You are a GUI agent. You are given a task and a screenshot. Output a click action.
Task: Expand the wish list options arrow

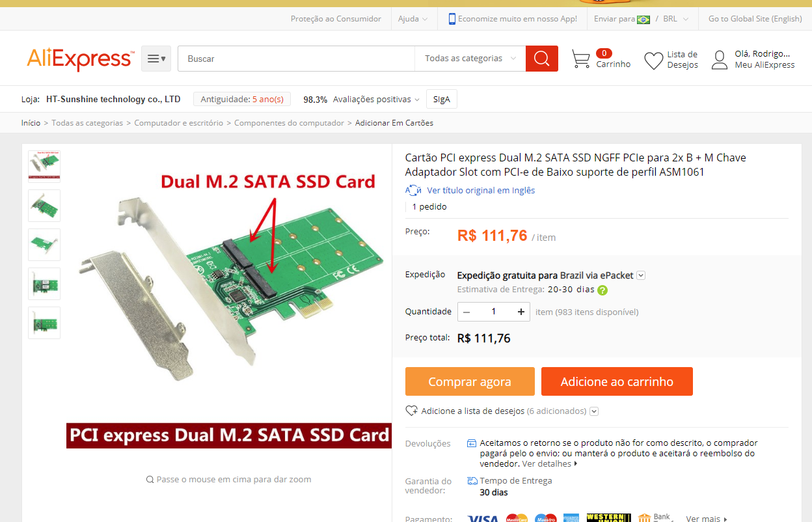pos(594,411)
